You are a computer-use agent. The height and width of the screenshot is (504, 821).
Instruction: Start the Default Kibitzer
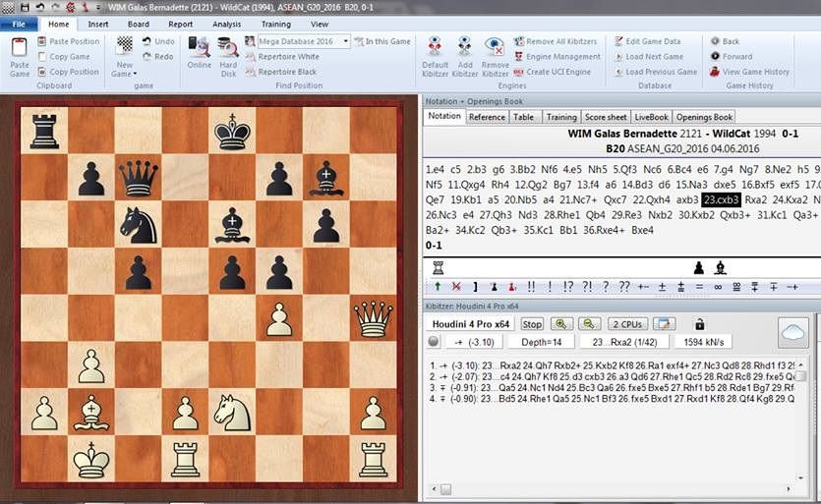coord(436,57)
